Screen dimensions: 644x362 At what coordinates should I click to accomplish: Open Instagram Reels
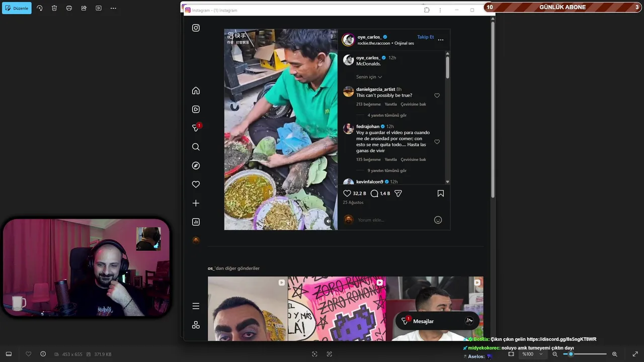coord(196,109)
